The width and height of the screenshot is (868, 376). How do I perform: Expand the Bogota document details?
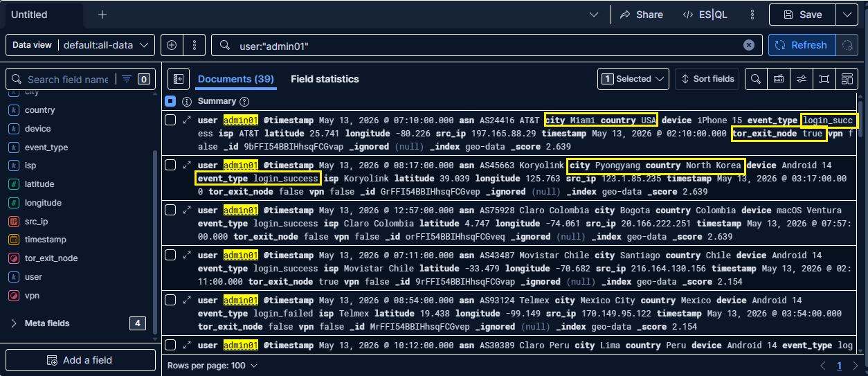pos(187,210)
